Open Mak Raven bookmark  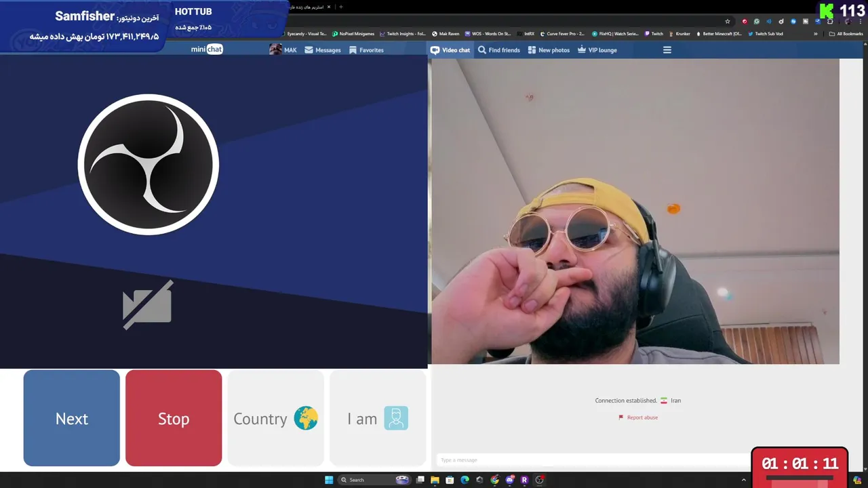(x=446, y=34)
